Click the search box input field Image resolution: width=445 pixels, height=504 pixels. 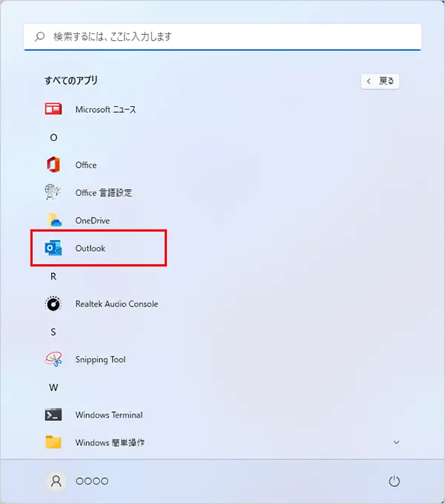click(x=222, y=36)
